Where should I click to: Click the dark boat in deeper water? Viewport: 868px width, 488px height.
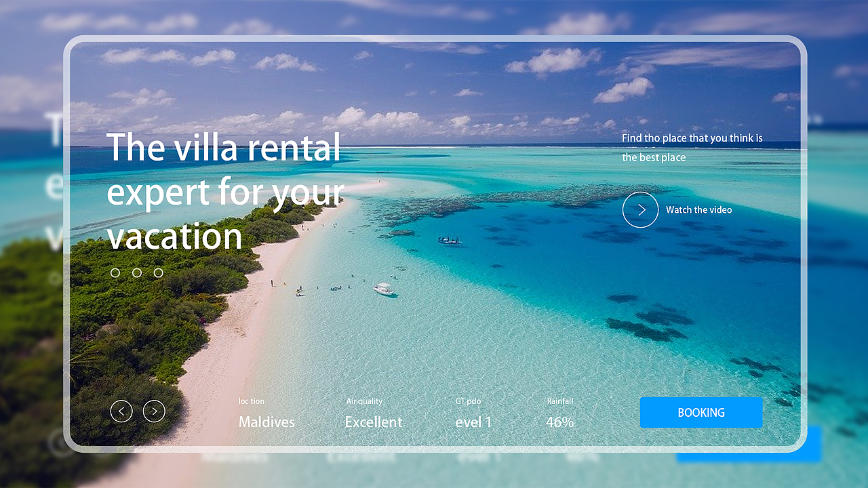(x=449, y=240)
